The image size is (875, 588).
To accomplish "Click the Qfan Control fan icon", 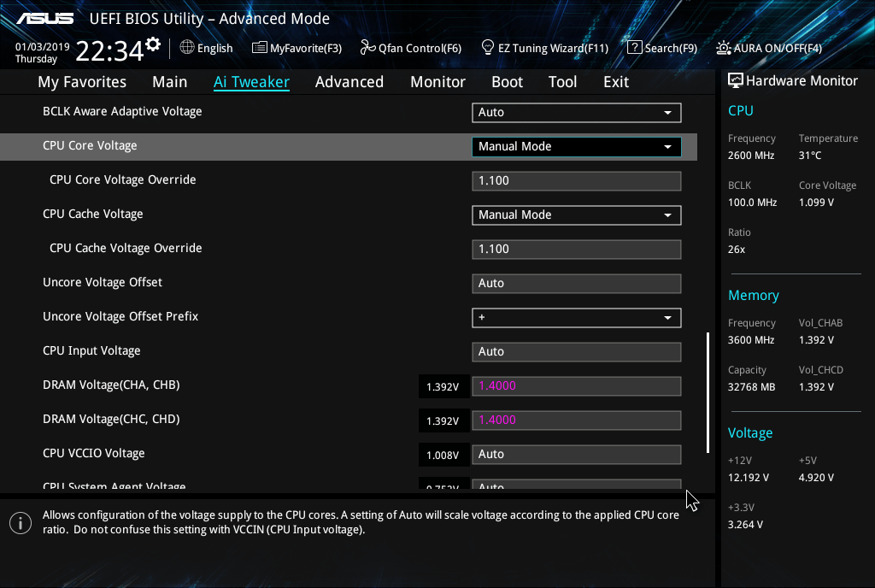I will (x=367, y=47).
